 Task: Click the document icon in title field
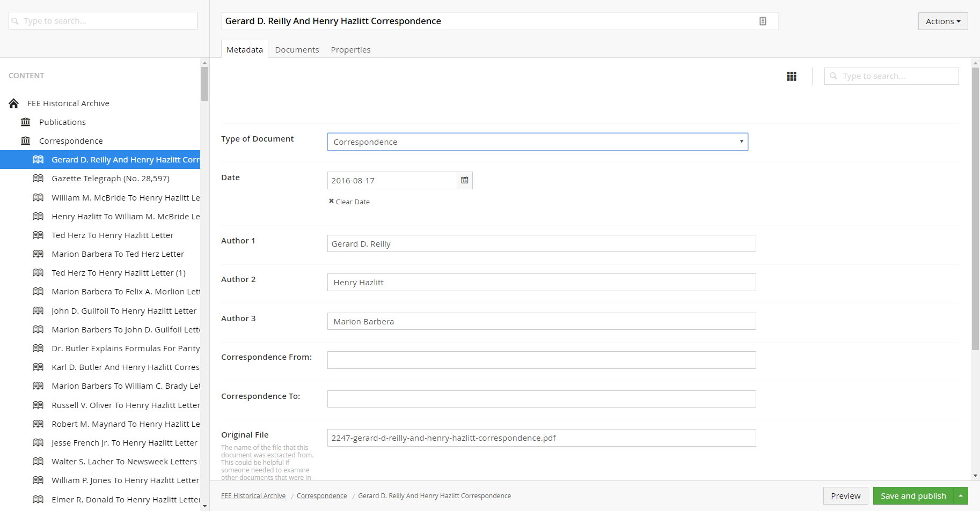click(x=763, y=21)
